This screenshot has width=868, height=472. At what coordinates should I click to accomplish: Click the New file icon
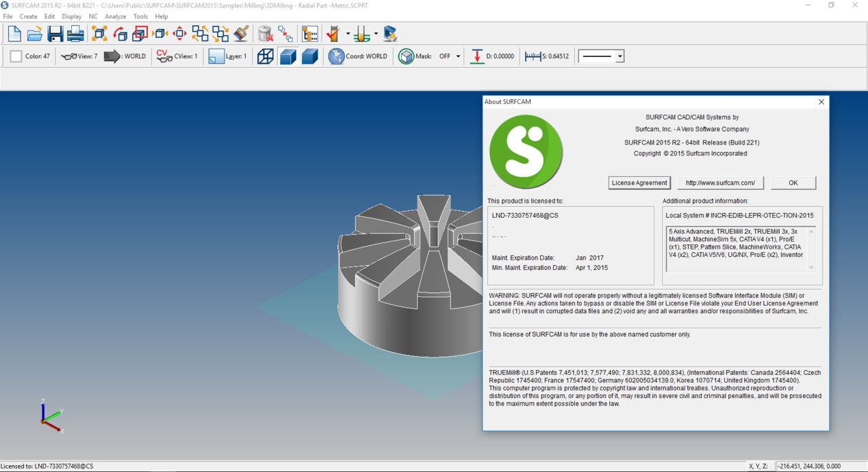(14, 33)
